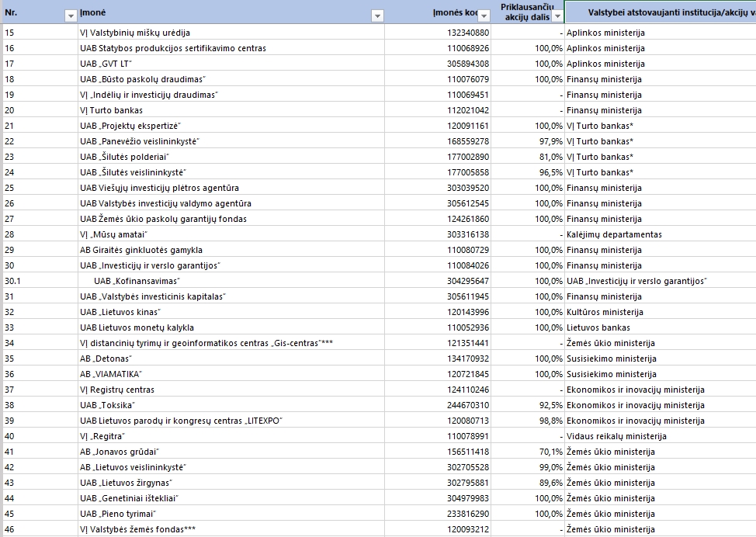
Task: Select the cell VĮ Valstybinių miškų urėdija
Action: pyautogui.click(x=135, y=33)
